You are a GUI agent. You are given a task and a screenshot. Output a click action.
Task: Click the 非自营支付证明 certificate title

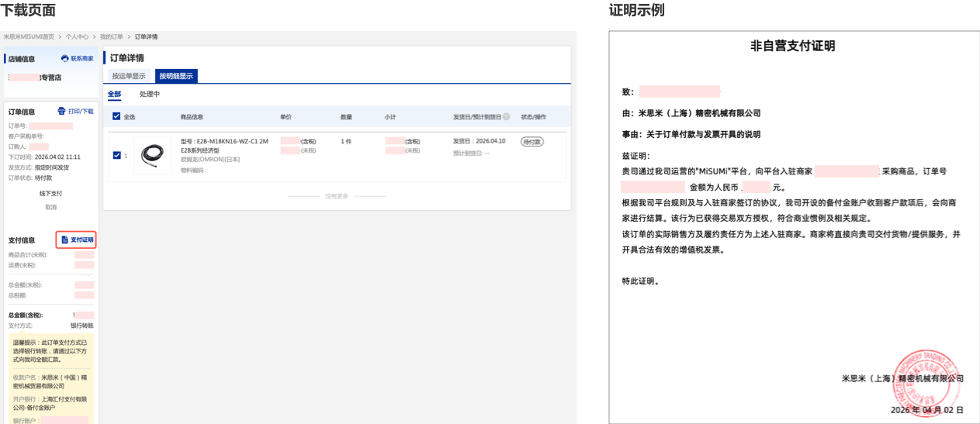click(x=793, y=46)
